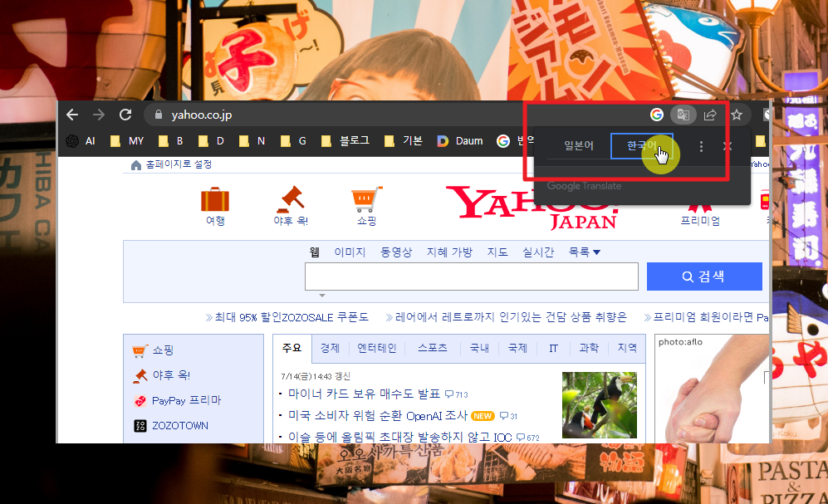828x504 pixels.
Task: Open OpenAI 조사 news headline
Action: tap(378, 416)
